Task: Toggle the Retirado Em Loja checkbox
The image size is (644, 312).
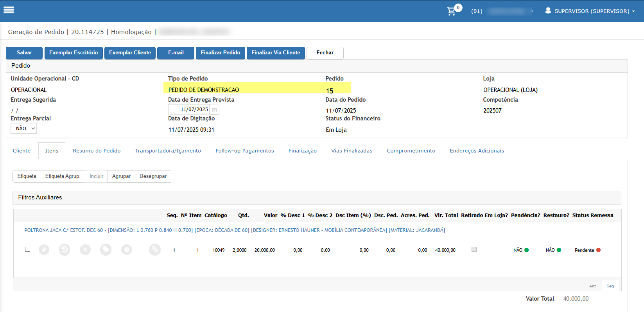Action: point(474,249)
